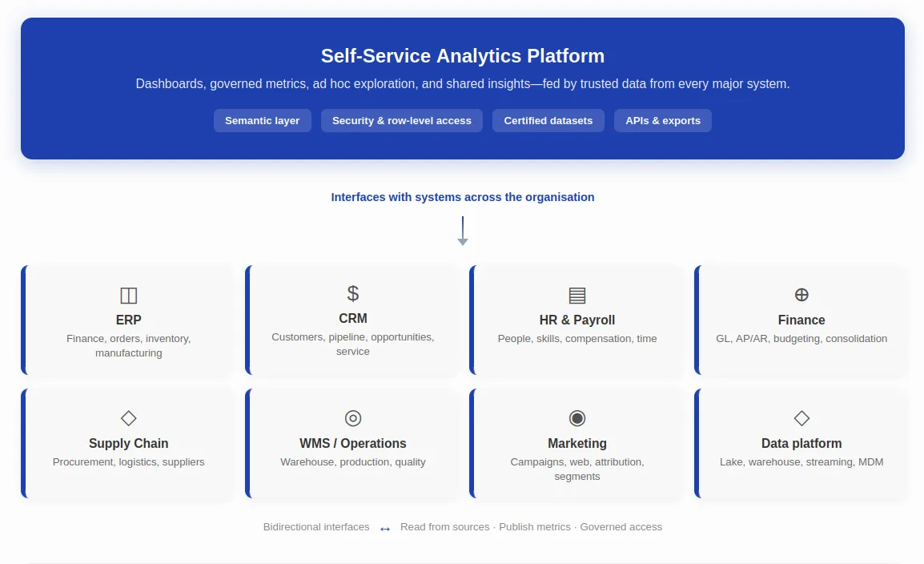This screenshot has height=564, width=924.
Task: Click the Publish metrics label
Action: pyautogui.click(x=534, y=526)
